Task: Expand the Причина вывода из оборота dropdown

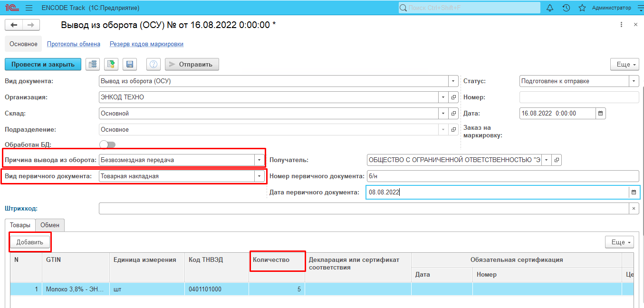Action: (259, 160)
